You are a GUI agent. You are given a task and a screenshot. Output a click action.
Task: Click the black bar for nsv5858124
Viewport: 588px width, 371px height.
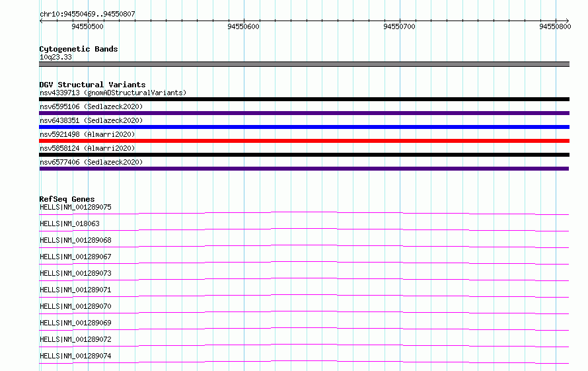click(x=304, y=155)
